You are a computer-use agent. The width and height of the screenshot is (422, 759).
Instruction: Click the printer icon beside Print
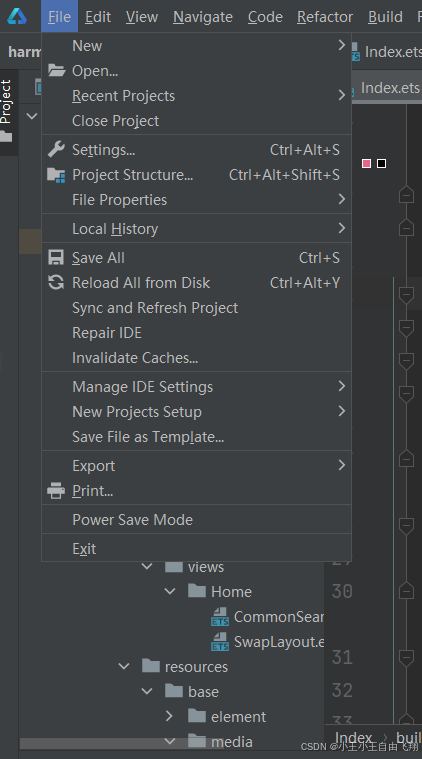click(56, 491)
